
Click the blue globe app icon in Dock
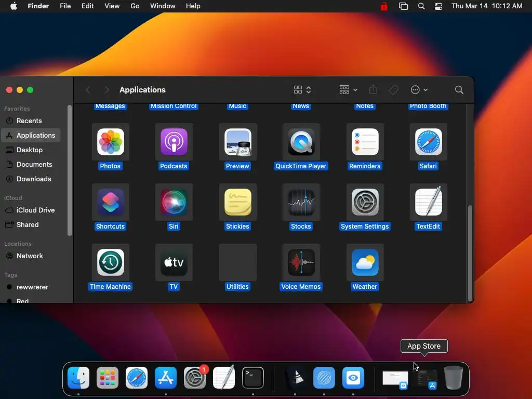point(324,378)
